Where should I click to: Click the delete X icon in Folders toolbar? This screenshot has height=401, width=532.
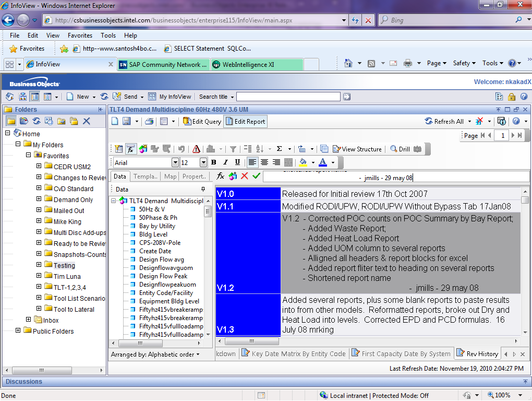pos(87,121)
